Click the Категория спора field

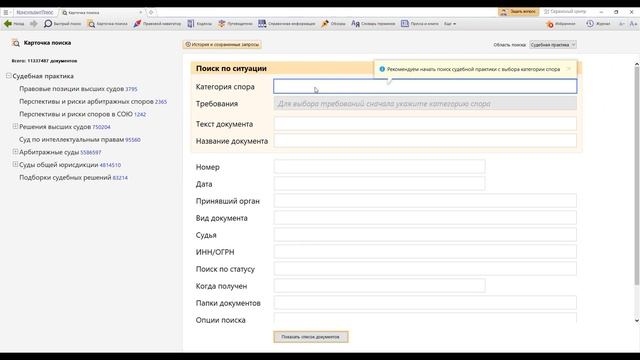pyautogui.click(x=425, y=86)
